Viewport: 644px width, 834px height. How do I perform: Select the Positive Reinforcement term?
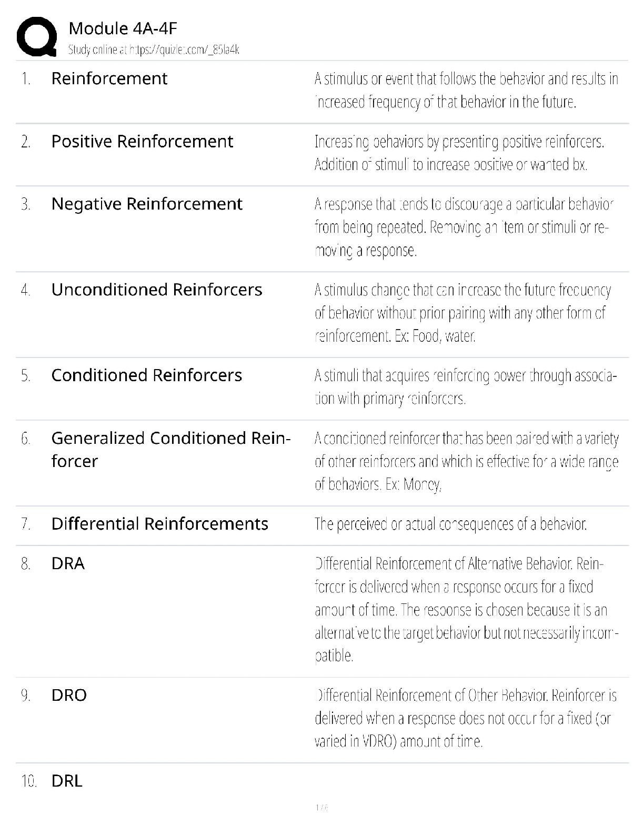click(142, 141)
